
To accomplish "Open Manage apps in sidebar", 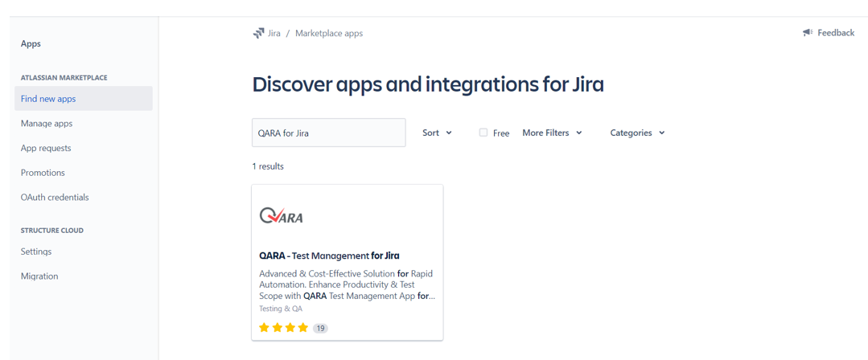I will 47,123.
